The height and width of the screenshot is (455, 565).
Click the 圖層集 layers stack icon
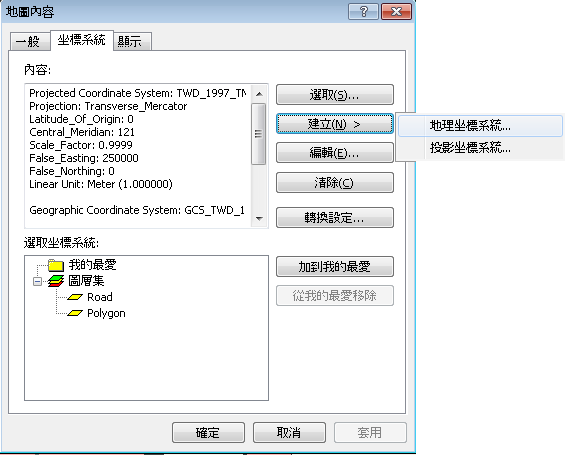pyautogui.click(x=56, y=281)
